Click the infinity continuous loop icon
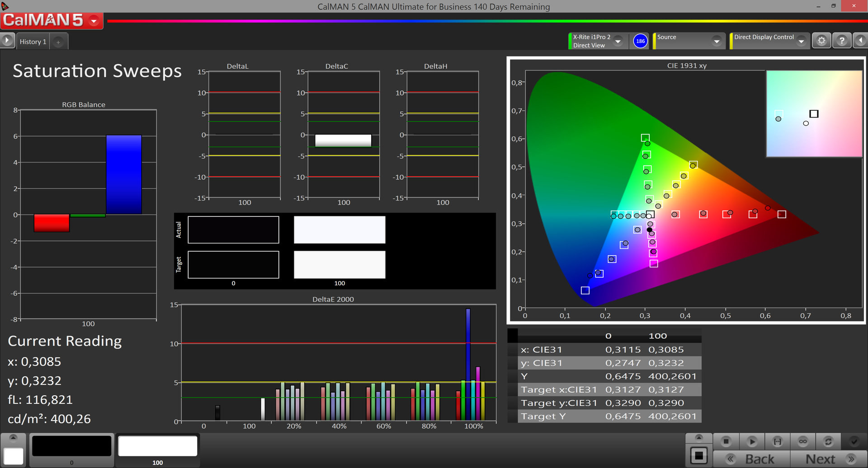 803,441
